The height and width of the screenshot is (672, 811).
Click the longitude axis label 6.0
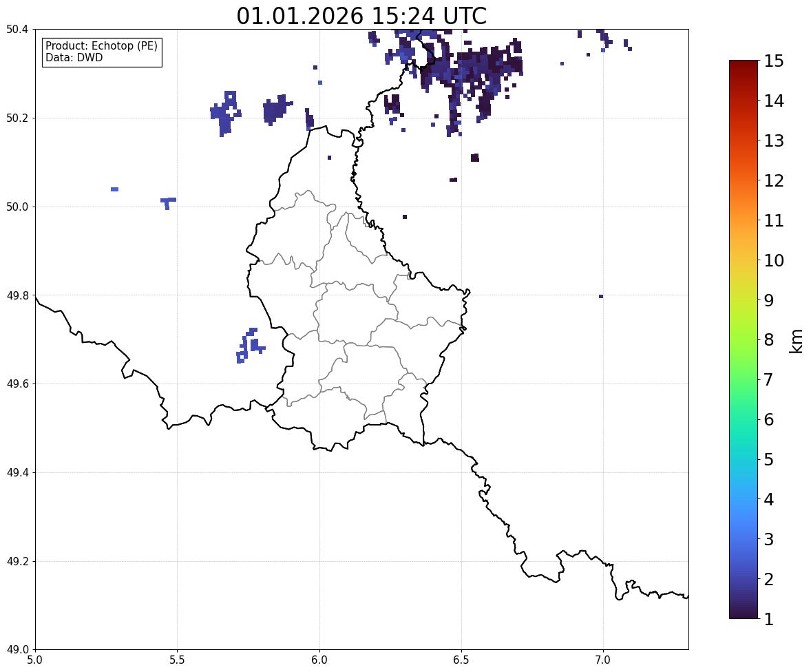coord(319,660)
